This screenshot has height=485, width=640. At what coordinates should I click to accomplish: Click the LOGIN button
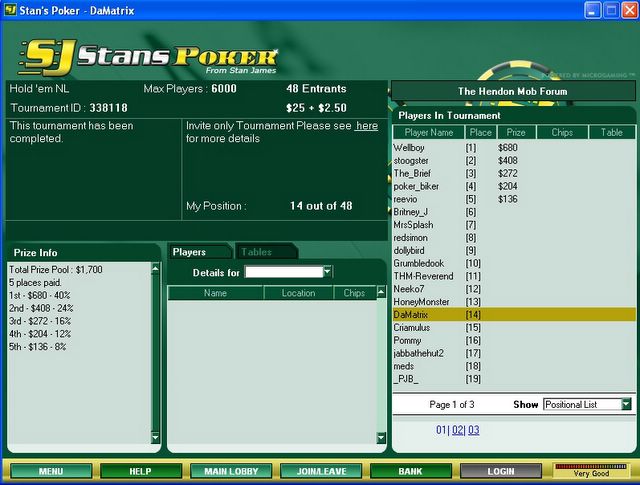(501, 471)
